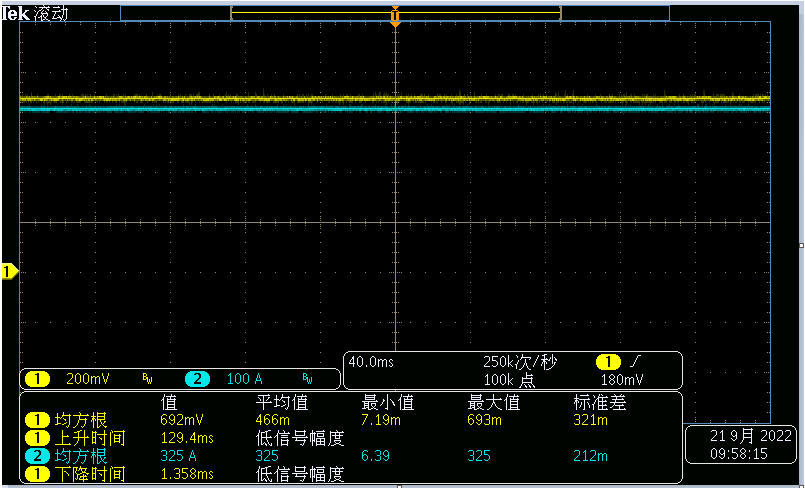Viewport: 805px width, 488px height.
Task: Select the channel 1 ground reference marker
Action: [9, 271]
